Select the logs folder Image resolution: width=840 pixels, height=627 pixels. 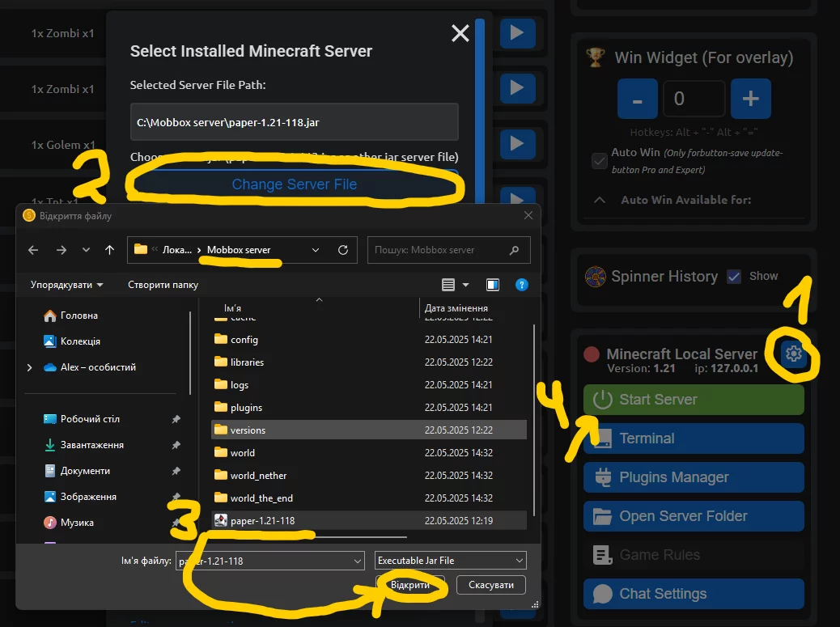(368, 385)
